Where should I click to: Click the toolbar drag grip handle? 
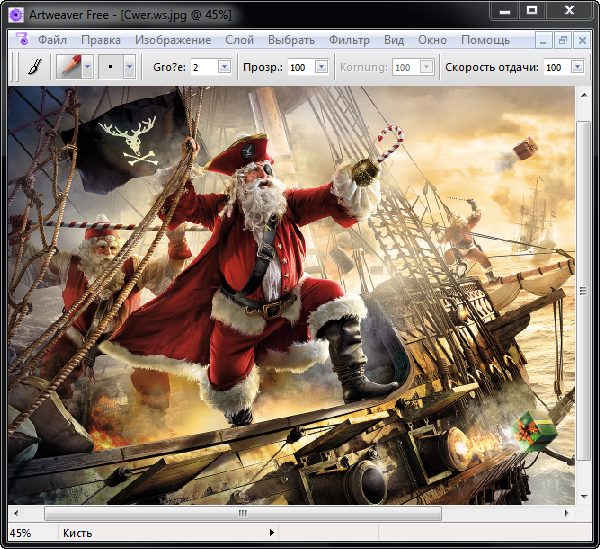15,67
